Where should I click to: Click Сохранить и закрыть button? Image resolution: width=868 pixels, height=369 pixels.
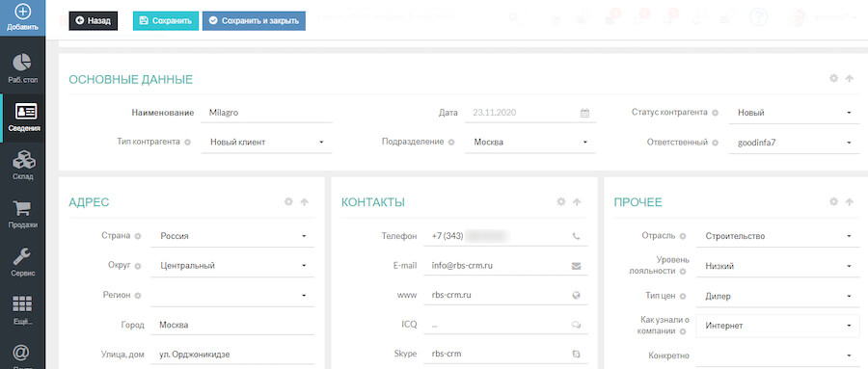click(x=254, y=20)
